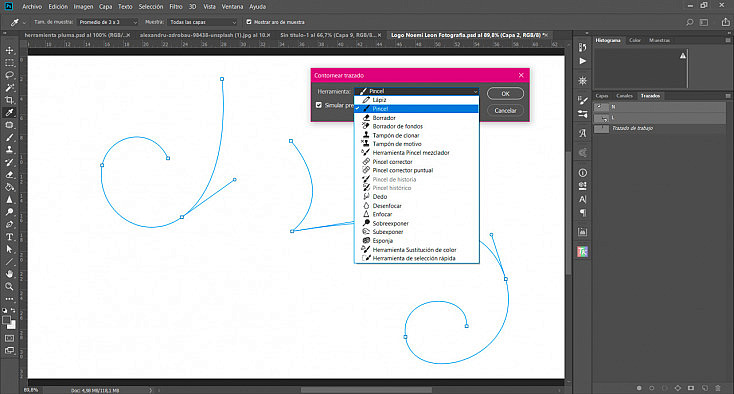
Task: Open the search magnifier in options bar
Action: (690, 22)
